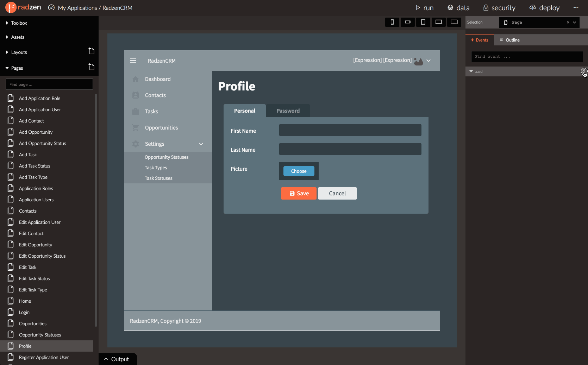Add a new layout with Layouts icon

(x=92, y=51)
